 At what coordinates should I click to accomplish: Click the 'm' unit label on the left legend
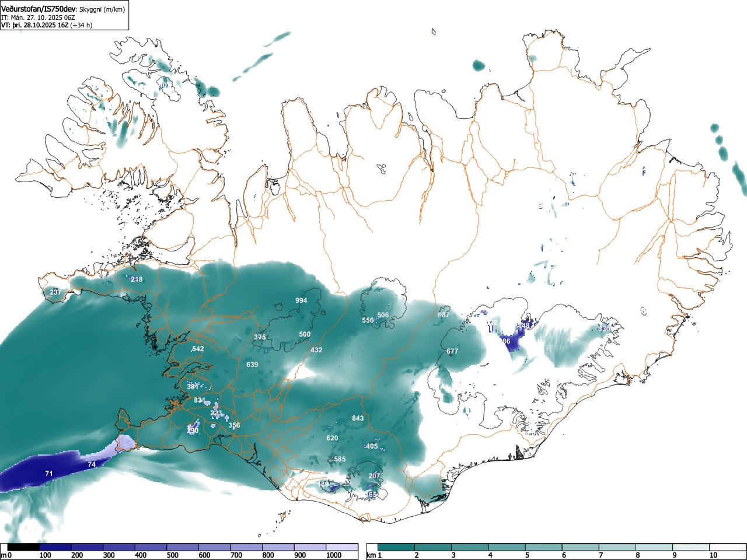coord(4,555)
